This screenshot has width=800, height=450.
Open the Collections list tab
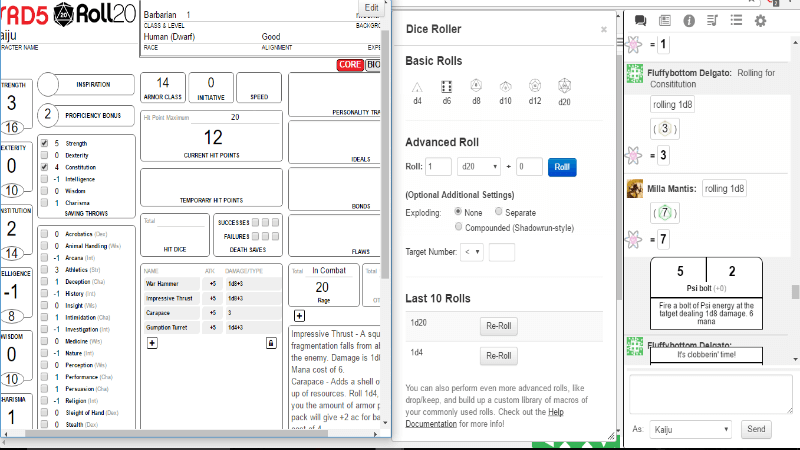pos(736,20)
